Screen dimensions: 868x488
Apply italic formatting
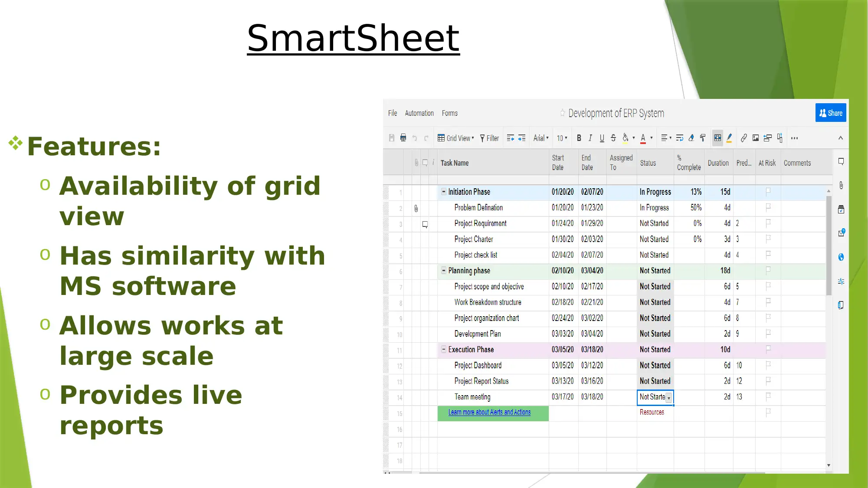pos(590,138)
